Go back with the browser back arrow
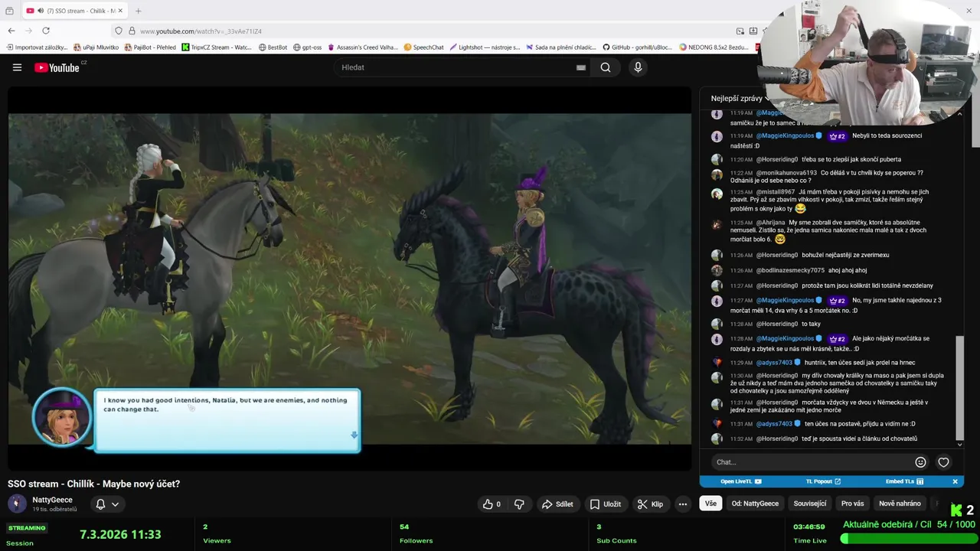Viewport: 980px width, 551px height. [x=11, y=31]
